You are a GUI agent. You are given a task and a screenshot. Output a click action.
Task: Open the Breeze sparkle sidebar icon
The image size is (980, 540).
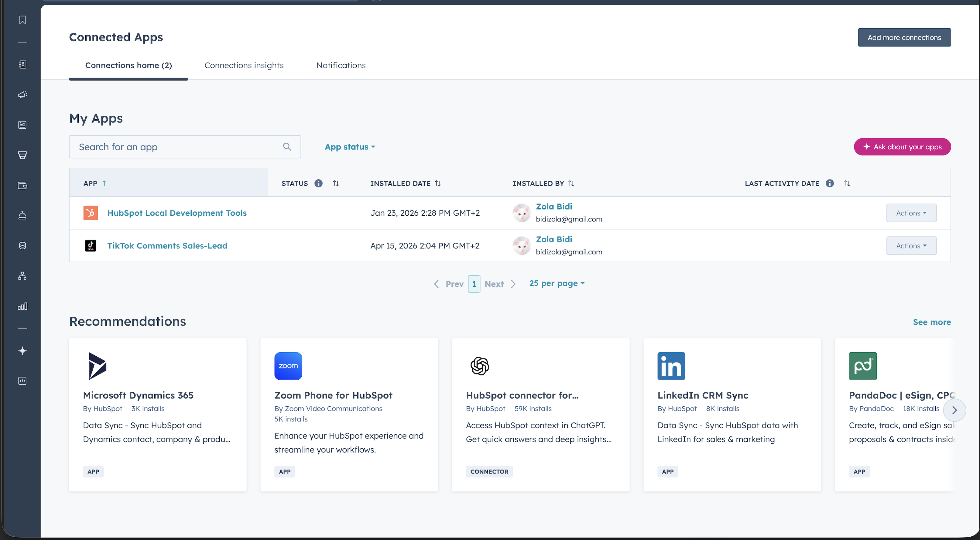[x=22, y=350]
